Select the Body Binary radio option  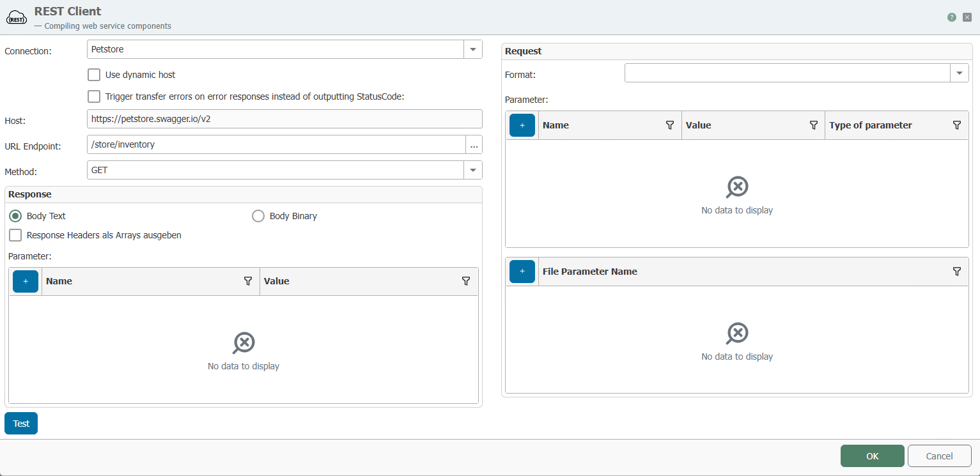(x=258, y=216)
